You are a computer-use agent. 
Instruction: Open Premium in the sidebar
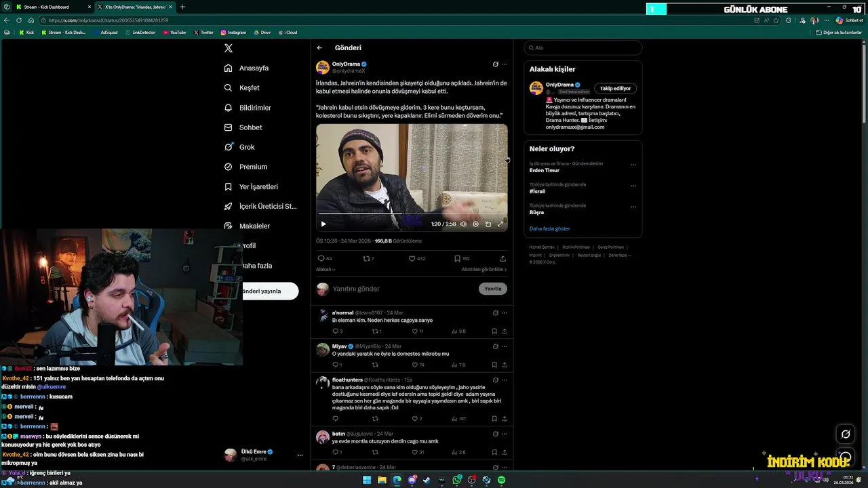tap(245, 167)
